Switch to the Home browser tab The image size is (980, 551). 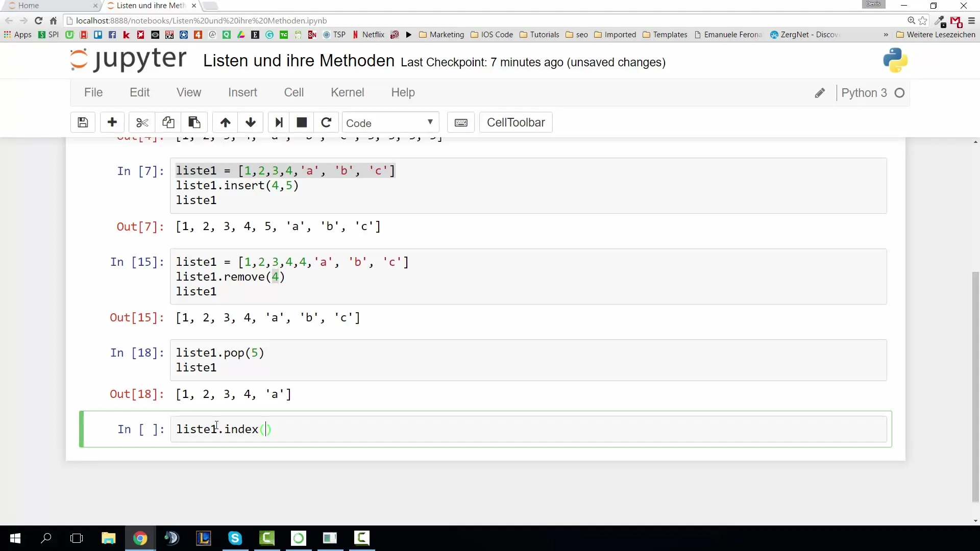click(51, 6)
